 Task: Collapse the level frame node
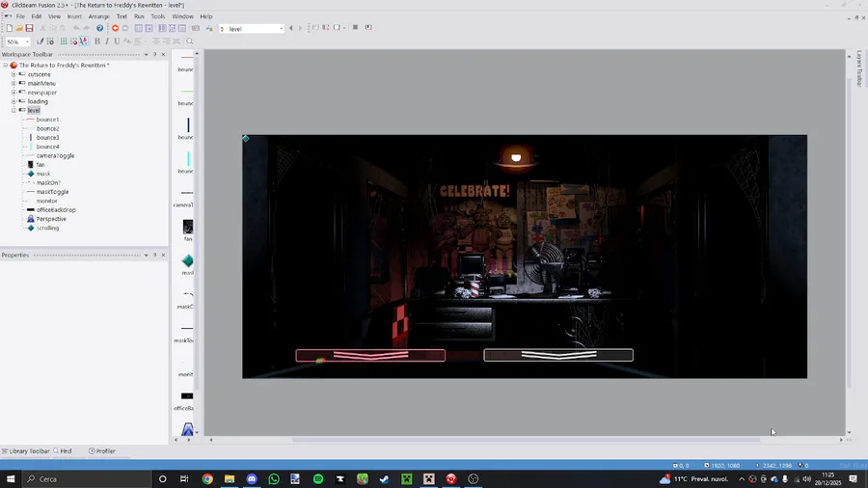14,111
